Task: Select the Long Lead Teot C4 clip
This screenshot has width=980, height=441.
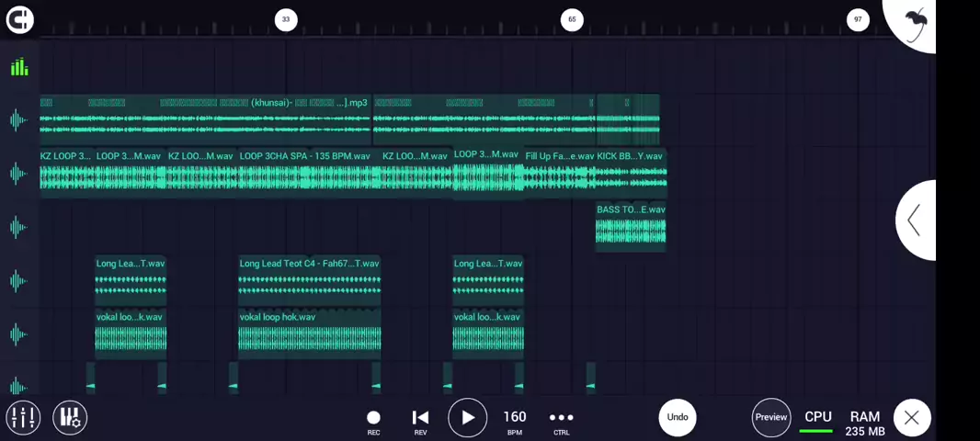Action: pos(310,281)
